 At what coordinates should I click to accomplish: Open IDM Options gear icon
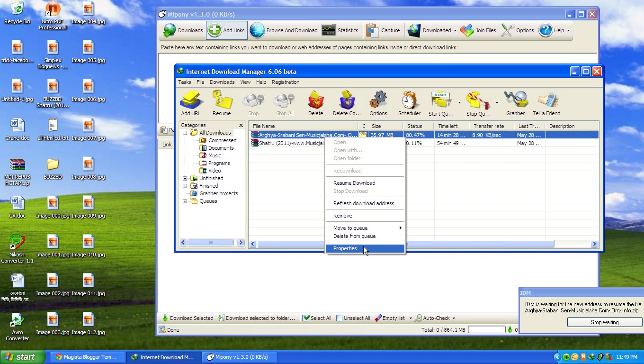pyautogui.click(x=378, y=103)
